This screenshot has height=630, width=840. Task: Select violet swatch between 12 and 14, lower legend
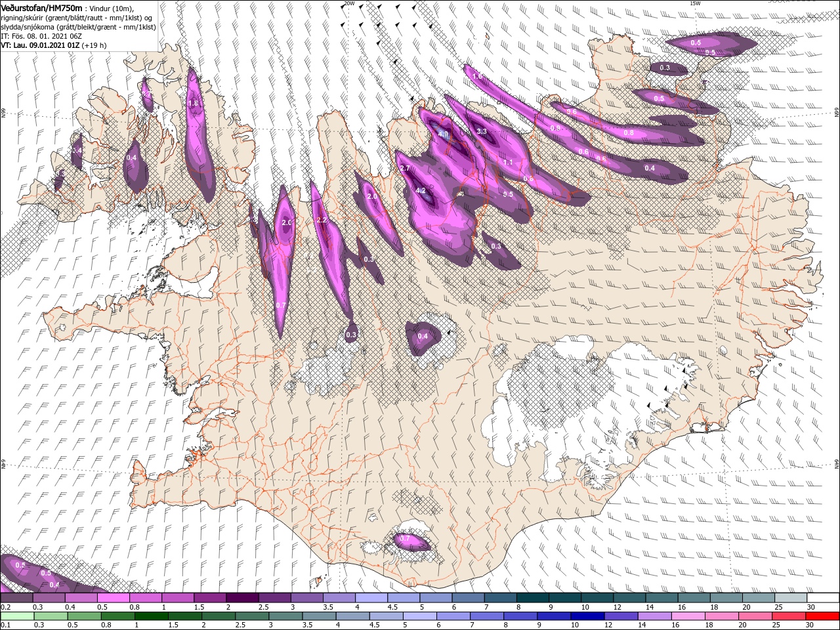620,616
